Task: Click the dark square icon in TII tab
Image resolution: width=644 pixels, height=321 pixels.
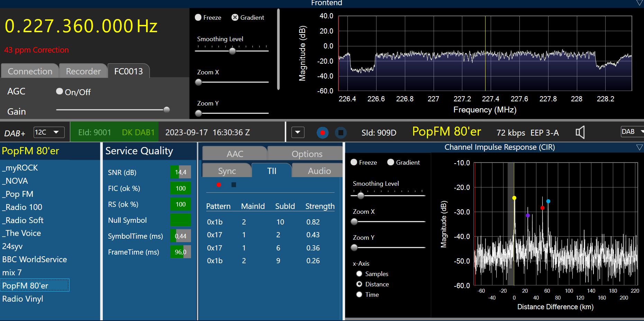Action: pos(234,185)
